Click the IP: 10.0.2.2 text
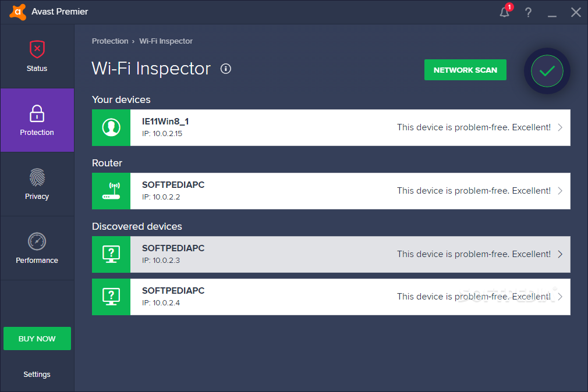 tap(161, 197)
